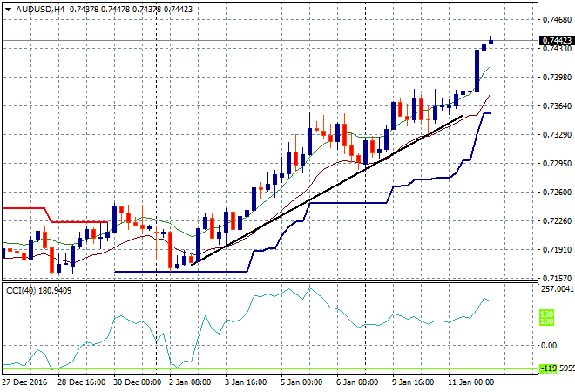Click the 27 Dec 2016 date label
The height and width of the screenshot is (392, 575).
[x=25, y=382]
